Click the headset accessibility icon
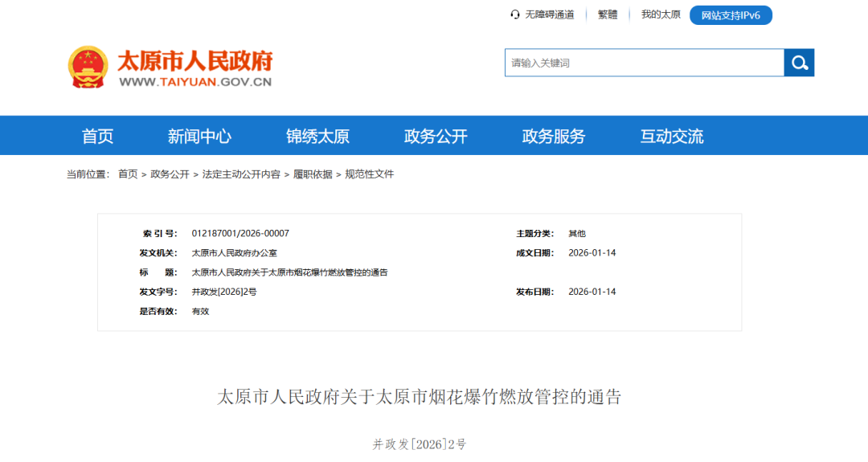 coord(515,15)
